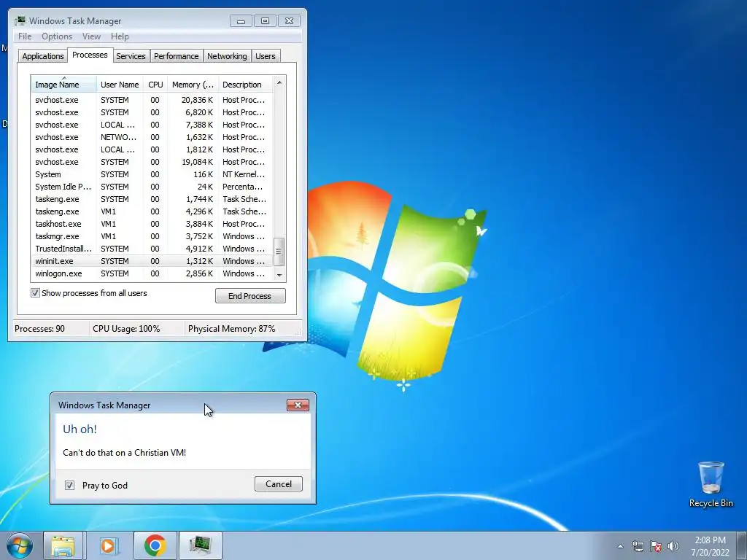Toggle Show processes from all users

(x=35, y=293)
